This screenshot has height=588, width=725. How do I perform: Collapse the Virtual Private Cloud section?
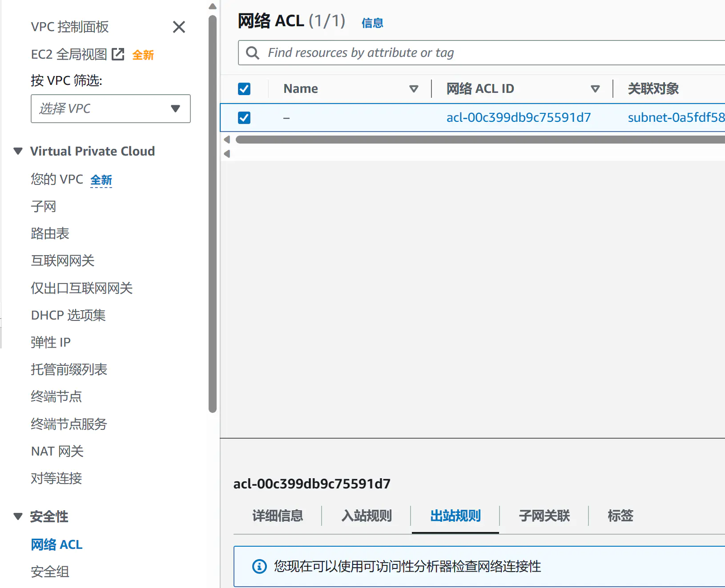tap(18, 151)
